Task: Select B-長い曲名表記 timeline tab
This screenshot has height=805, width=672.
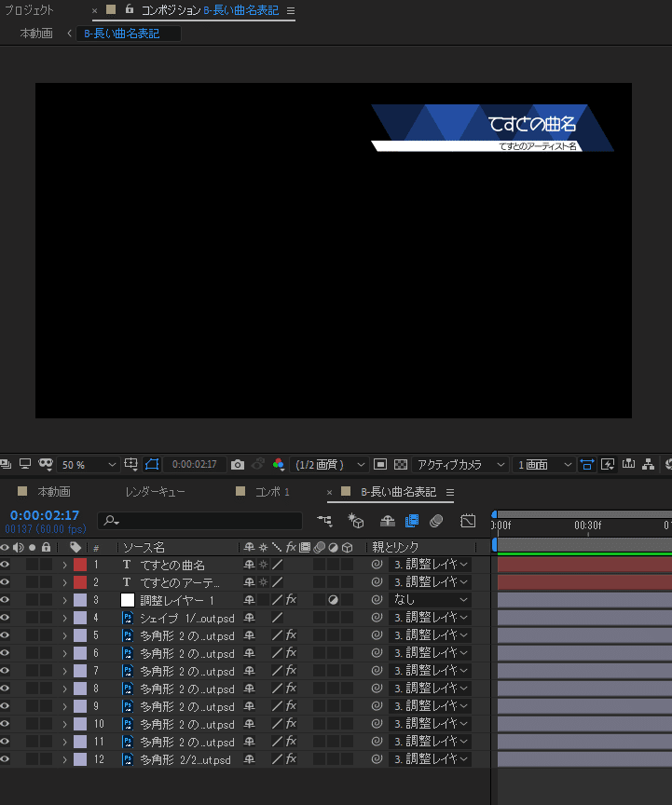Action: [x=398, y=492]
